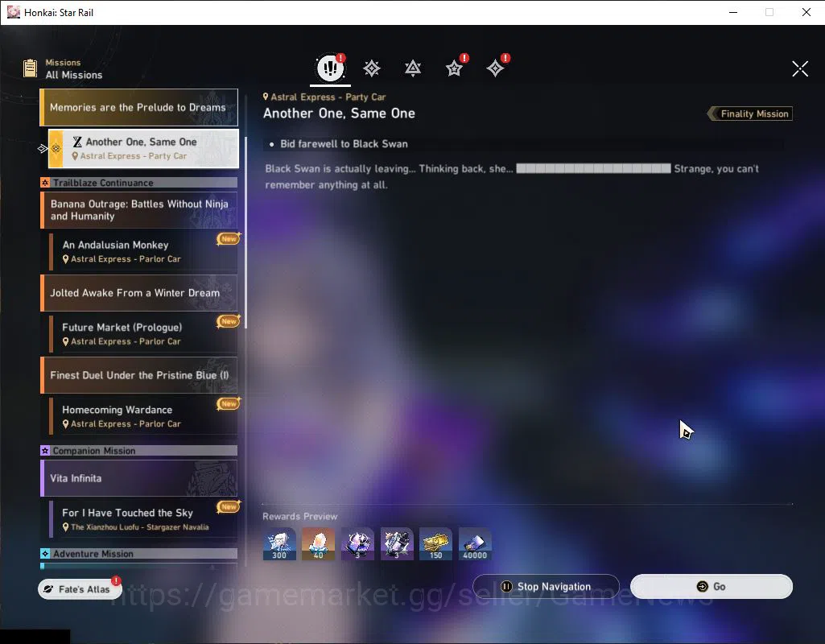Switch to the Companion Mission star tab
This screenshot has width=825, height=644.
pos(454,68)
